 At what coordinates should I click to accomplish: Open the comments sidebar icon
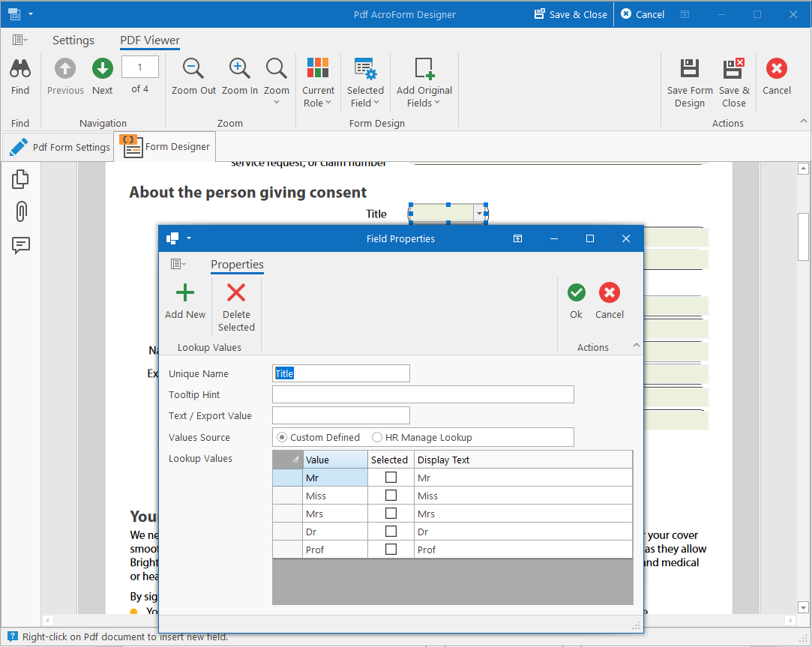point(21,245)
